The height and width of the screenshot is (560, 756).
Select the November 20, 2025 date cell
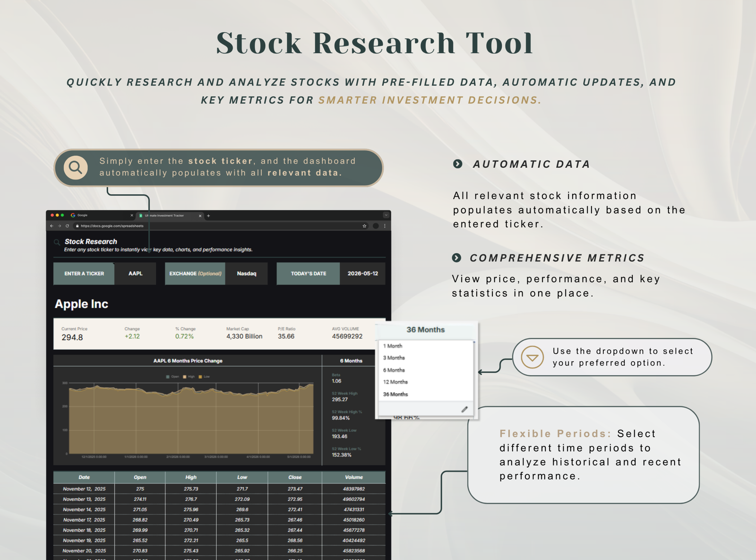click(84, 551)
